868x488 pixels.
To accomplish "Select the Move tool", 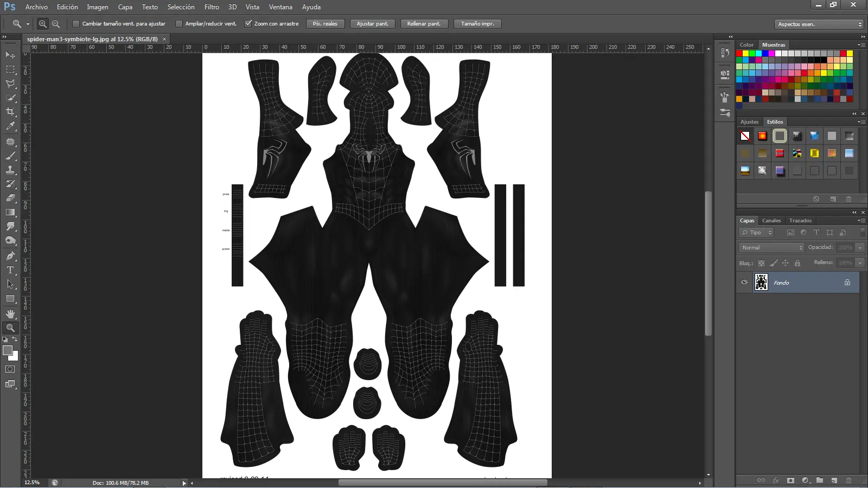I will tap(10, 55).
